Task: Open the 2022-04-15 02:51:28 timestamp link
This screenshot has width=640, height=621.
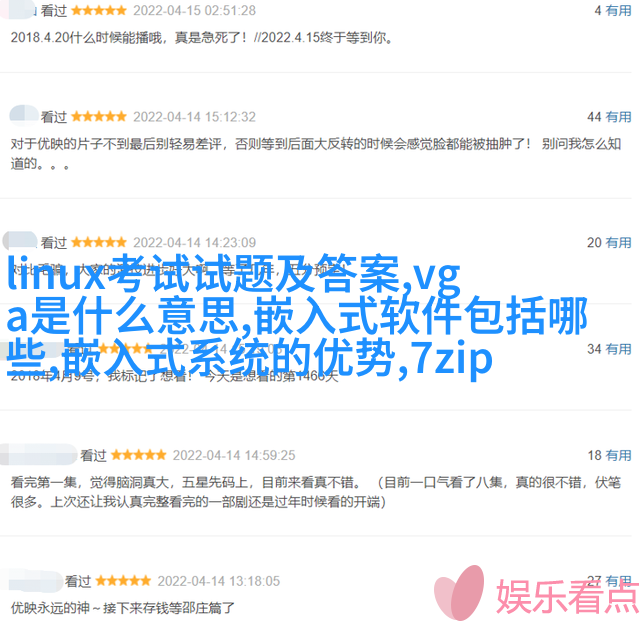Action: coord(195,10)
